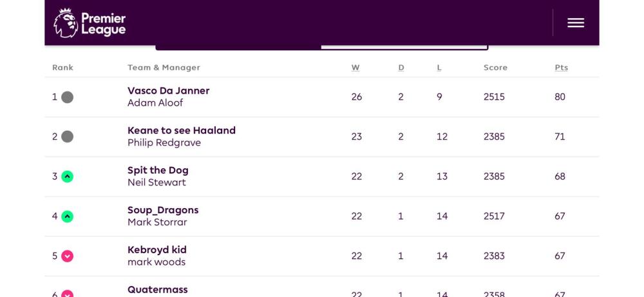Open the hamburger menu
The height and width of the screenshot is (297, 644).
coord(575,23)
